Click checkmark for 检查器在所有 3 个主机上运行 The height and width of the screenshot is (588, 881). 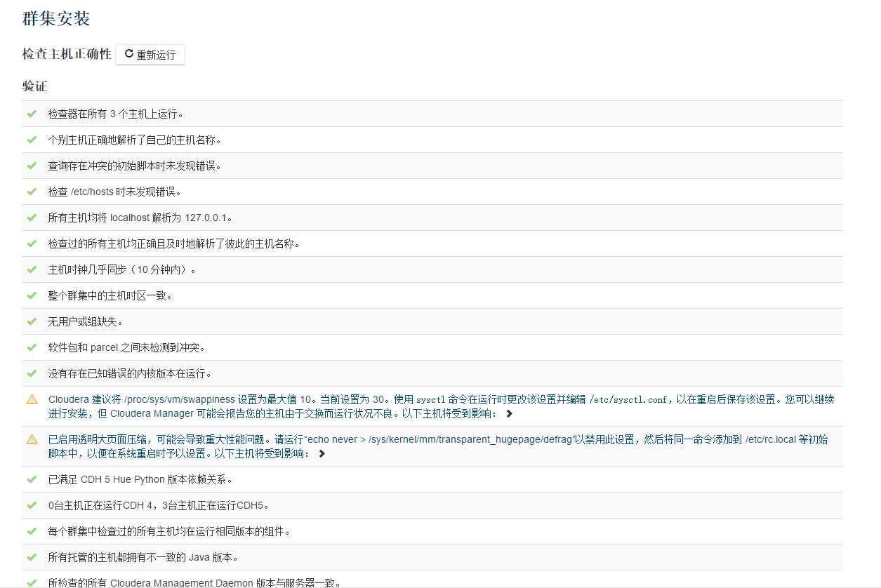[32, 113]
